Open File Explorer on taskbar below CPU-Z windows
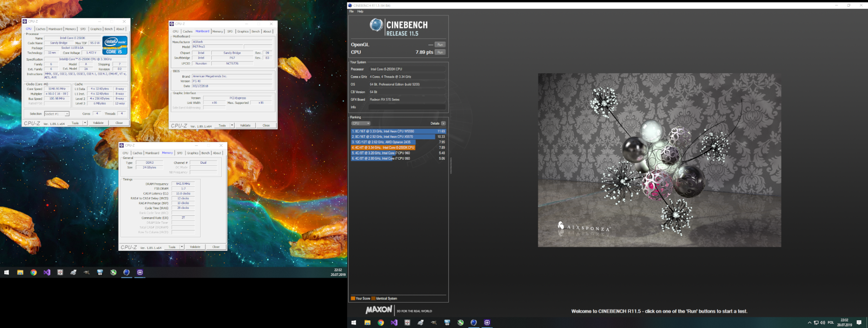 click(x=20, y=272)
